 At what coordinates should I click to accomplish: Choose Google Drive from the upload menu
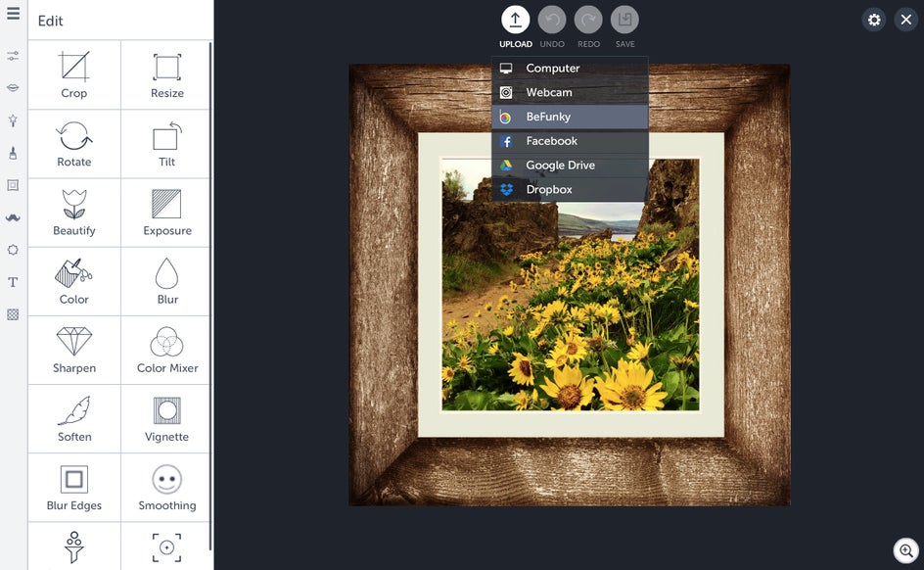click(x=570, y=166)
